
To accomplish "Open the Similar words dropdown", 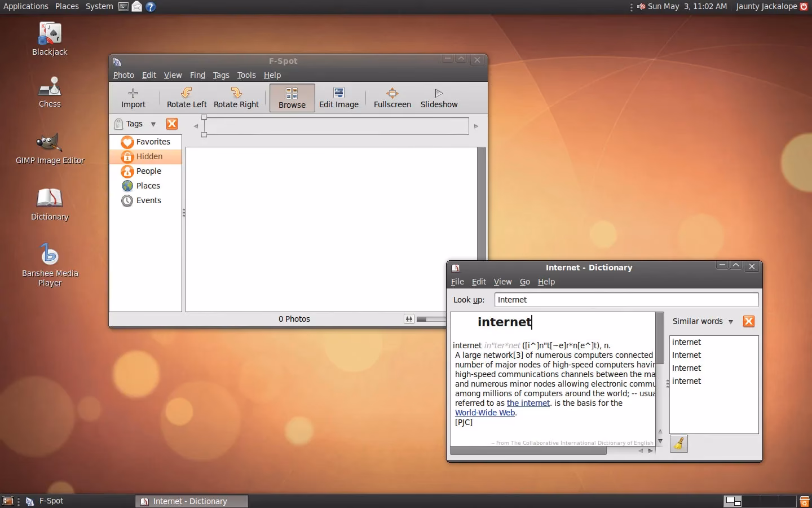I will tap(731, 321).
